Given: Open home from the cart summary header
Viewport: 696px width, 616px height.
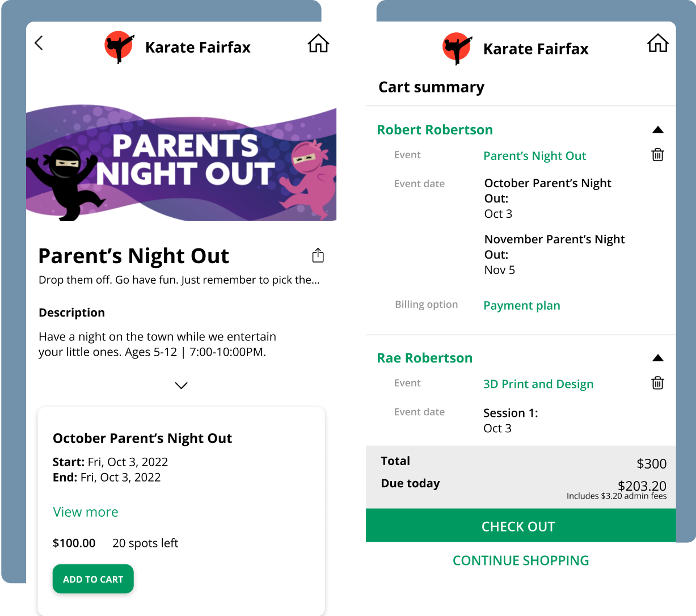Looking at the screenshot, I should 657,43.
